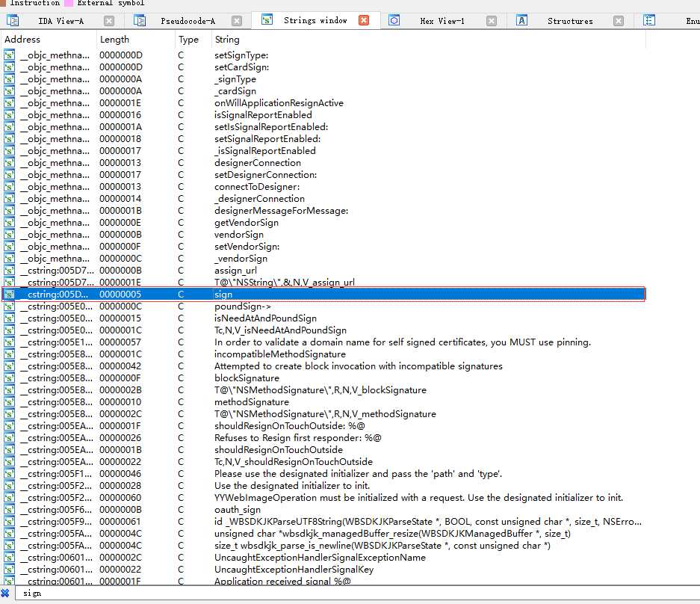Click the 'sign' quick filter input field
The width and height of the screenshot is (700, 604).
299,593
